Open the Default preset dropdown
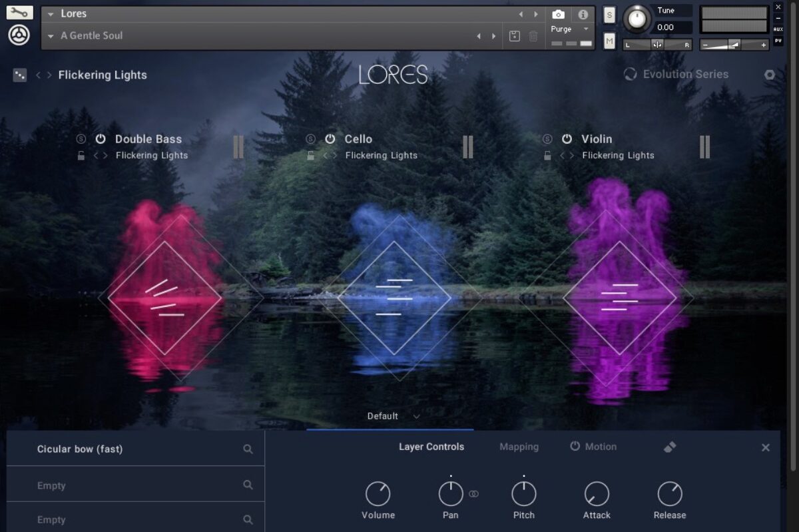 tap(394, 416)
